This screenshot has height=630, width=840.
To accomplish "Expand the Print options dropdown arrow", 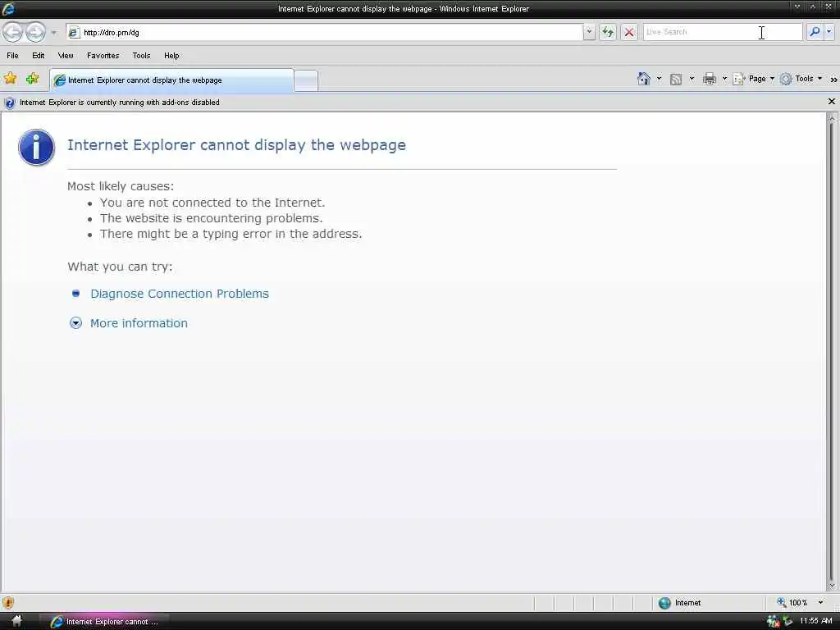I will click(x=724, y=79).
